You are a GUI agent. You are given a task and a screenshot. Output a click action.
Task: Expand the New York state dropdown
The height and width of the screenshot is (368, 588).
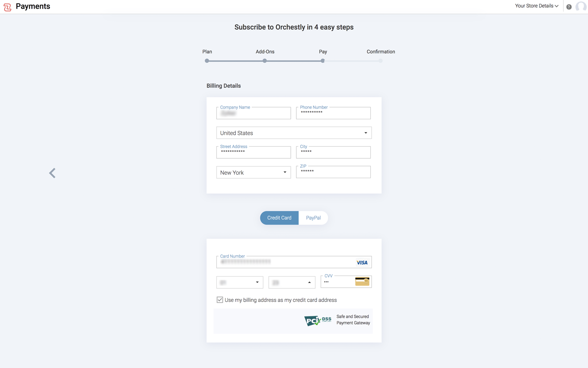253,173
